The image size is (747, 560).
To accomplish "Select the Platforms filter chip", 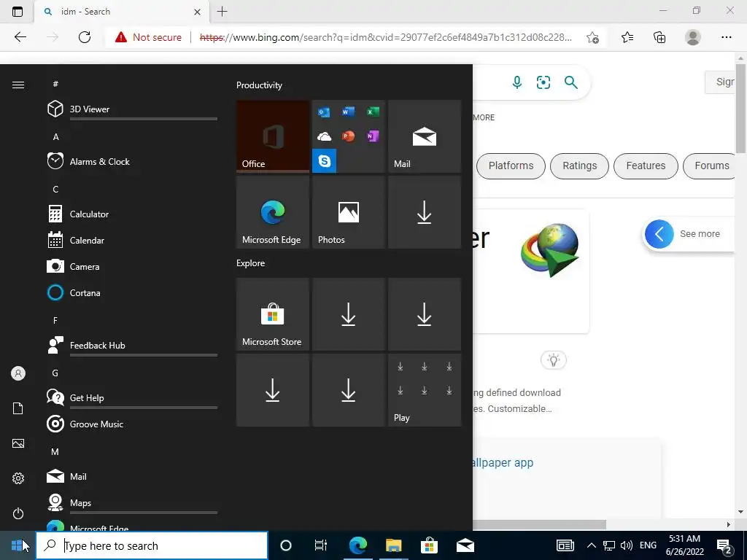I will click(511, 166).
